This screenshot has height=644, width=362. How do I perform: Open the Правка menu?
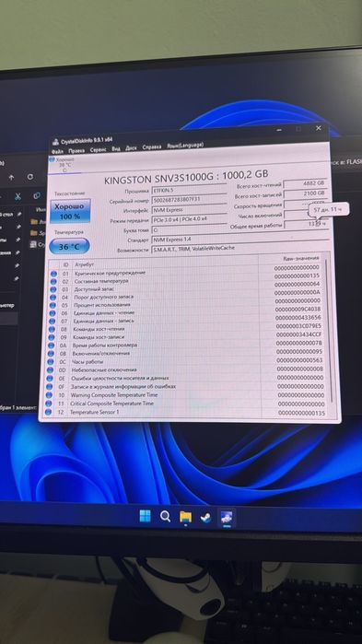pos(76,150)
